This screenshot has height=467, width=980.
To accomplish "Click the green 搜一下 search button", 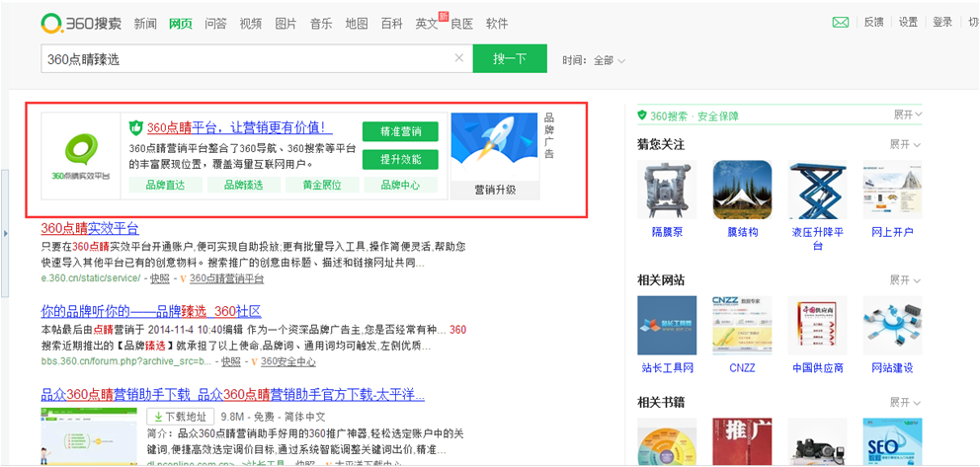I will (x=510, y=58).
